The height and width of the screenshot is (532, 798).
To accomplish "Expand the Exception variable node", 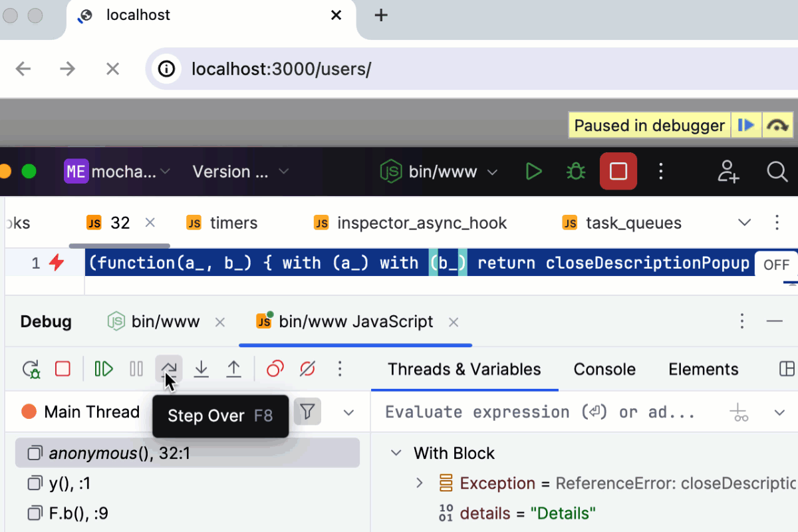I will [419, 483].
